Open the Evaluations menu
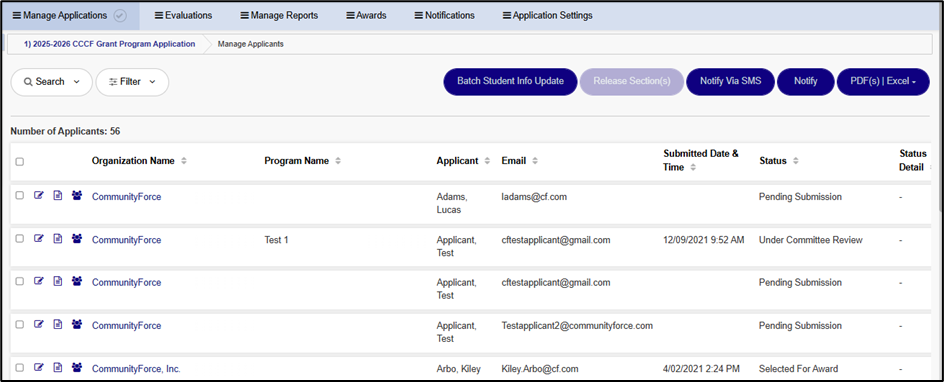Viewport: 944px width, 382px height. 183,16
